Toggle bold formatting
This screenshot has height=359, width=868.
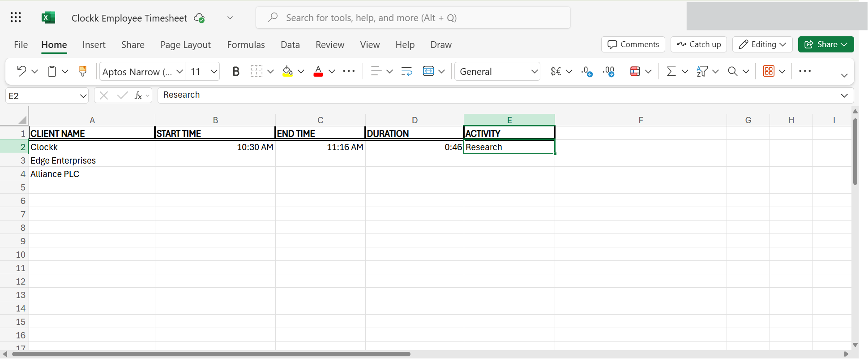coord(236,71)
